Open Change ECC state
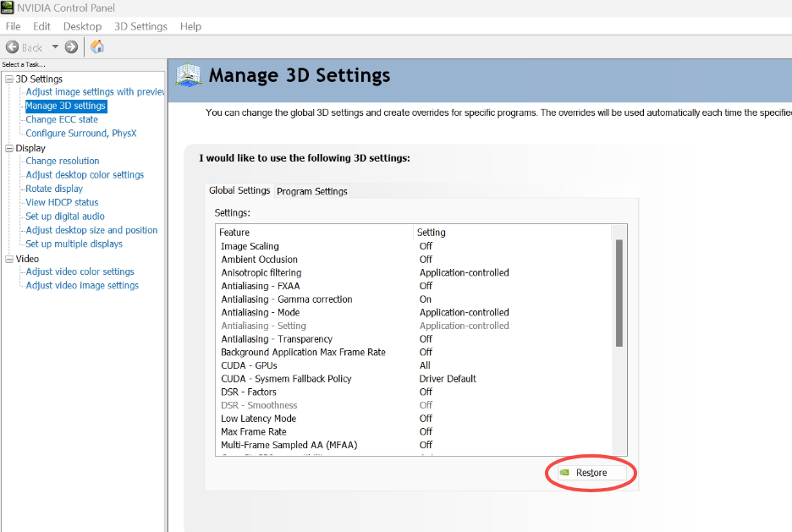The width and height of the screenshot is (792, 532). pyautogui.click(x=62, y=119)
